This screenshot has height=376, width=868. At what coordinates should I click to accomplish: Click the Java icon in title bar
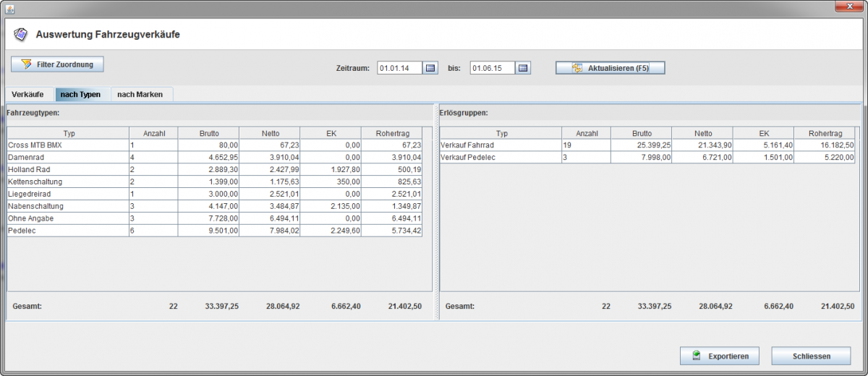pos(10,8)
